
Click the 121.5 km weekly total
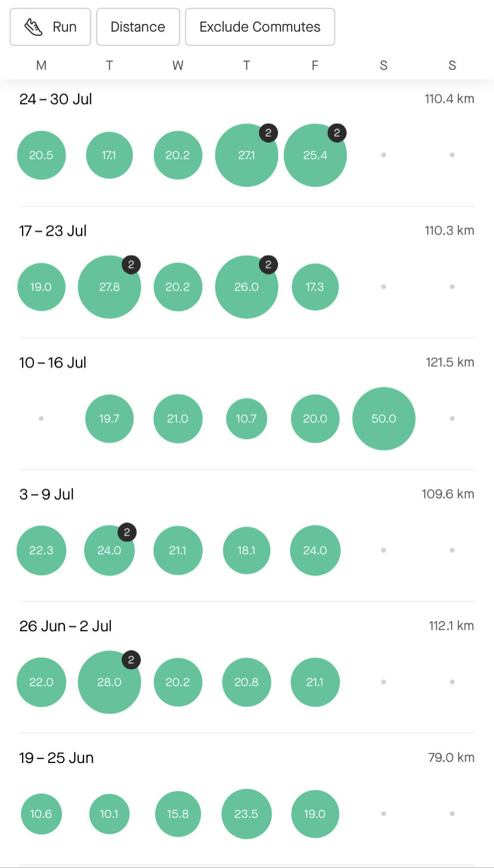pyautogui.click(x=449, y=363)
